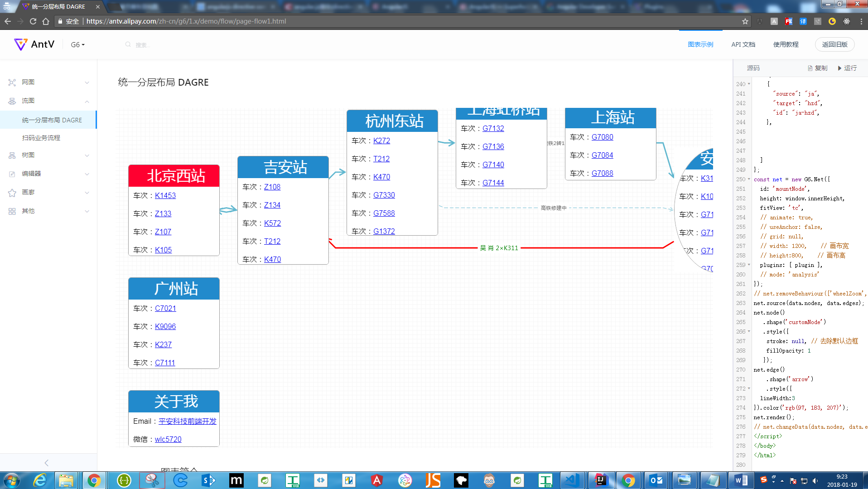Click the browser home icon
Image resolution: width=868 pixels, height=489 pixels.
pyautogui.click(x=46, y=21)
